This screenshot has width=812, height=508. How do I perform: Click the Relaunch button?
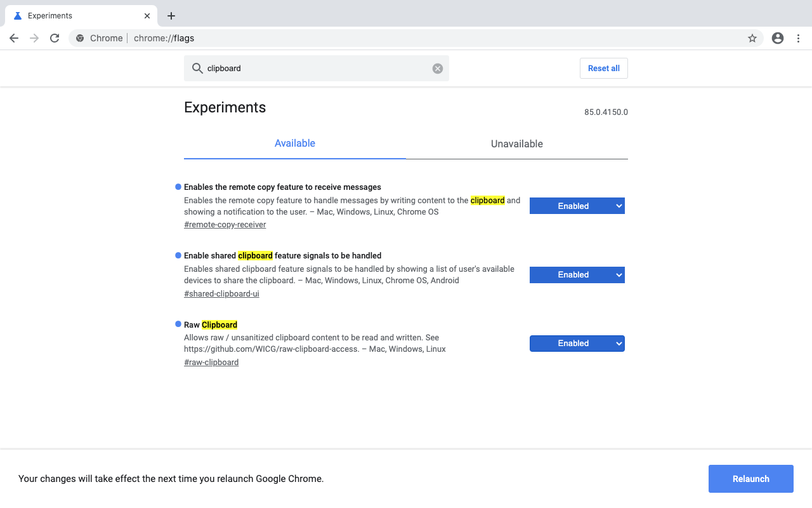click(x=750, y=479)
